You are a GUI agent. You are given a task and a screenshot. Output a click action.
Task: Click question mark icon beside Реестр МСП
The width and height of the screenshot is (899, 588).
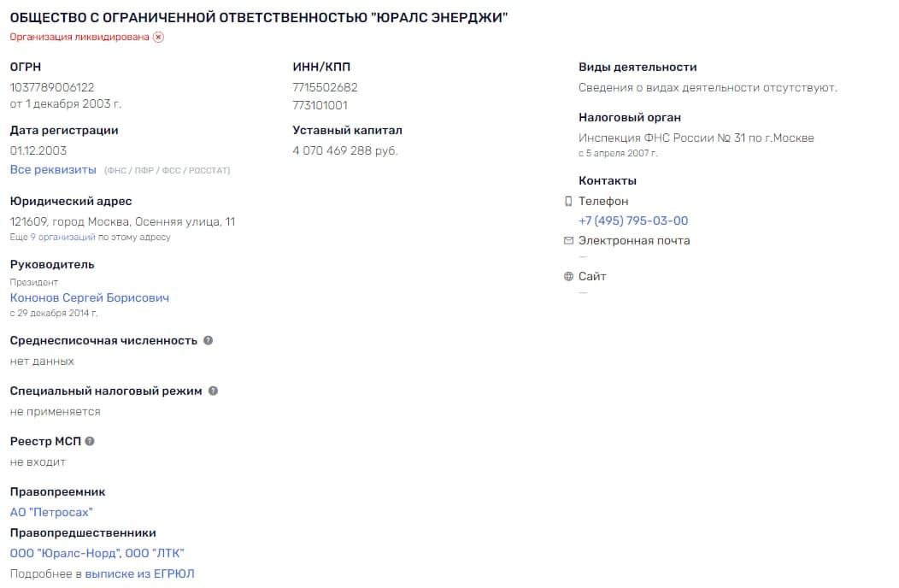pos(90,441)
